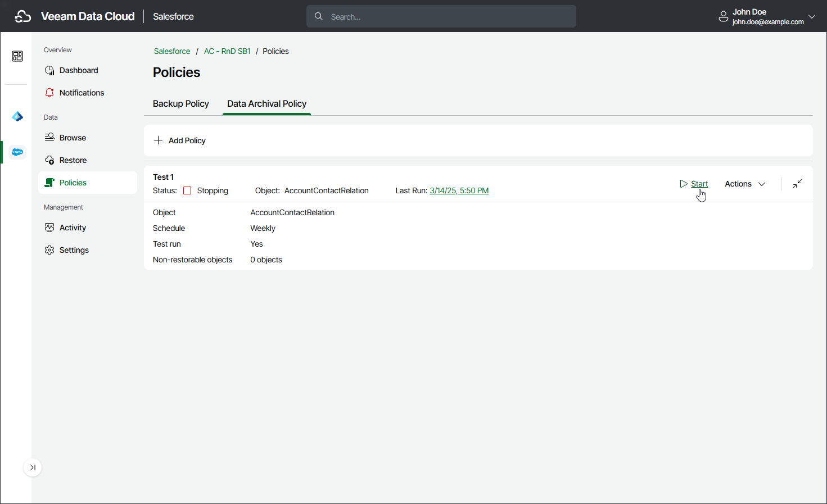Click the Add Policy button
The image size is (827, 504).
click(180, 140)
